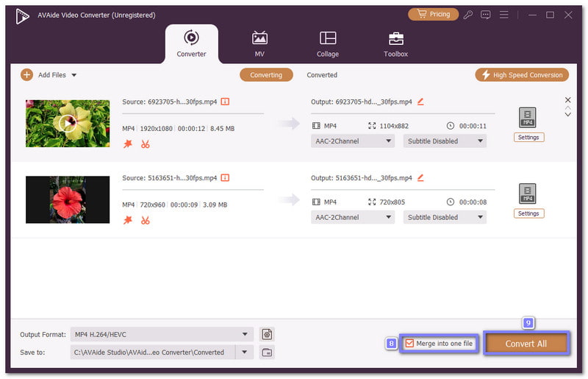Move first video up in list
This screenshot has height=379, width=588.
pyautogui.click(x=567, y=107)
